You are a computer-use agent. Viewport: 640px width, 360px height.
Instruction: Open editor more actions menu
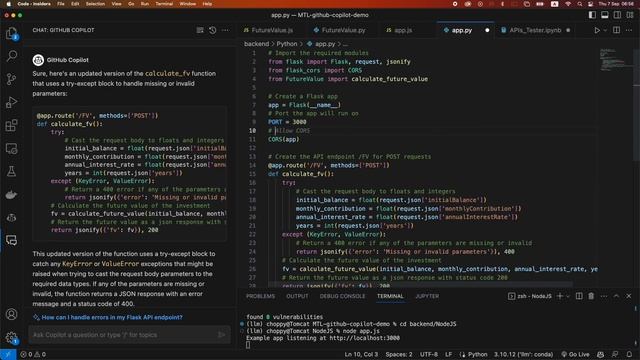point(629,30)
